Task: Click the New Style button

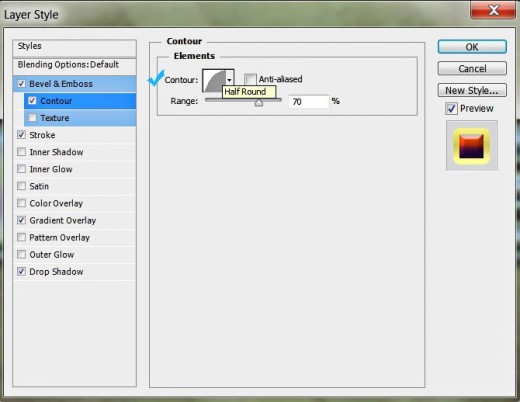Action: point(472,90)
